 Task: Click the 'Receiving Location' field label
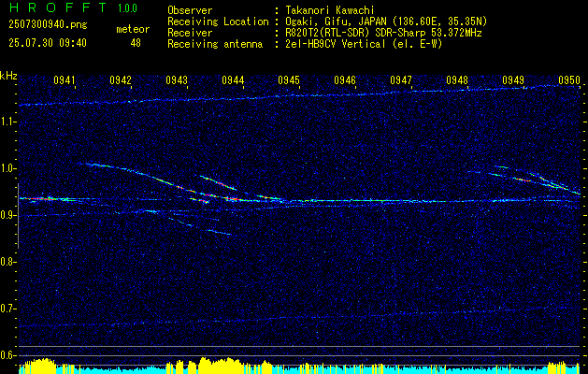coord(218,22)
